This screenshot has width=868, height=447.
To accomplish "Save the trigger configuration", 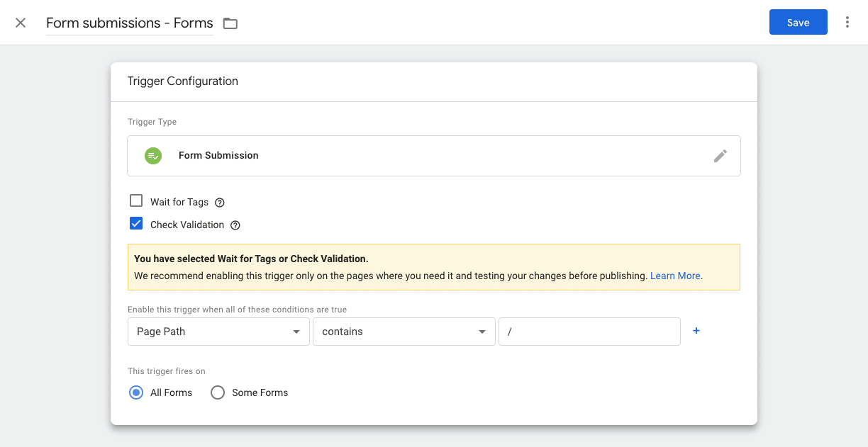I will pos(798,23).
